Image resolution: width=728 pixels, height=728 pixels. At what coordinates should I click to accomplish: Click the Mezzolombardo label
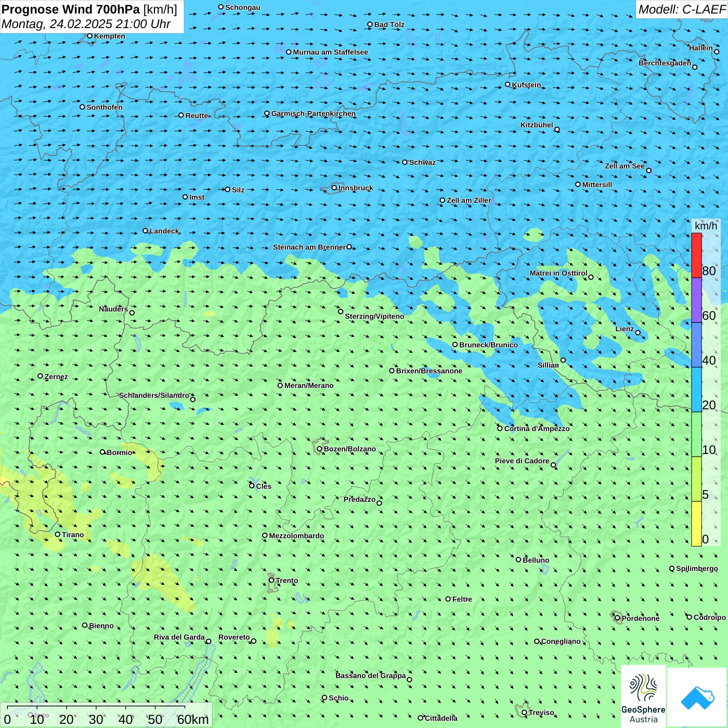296,536
